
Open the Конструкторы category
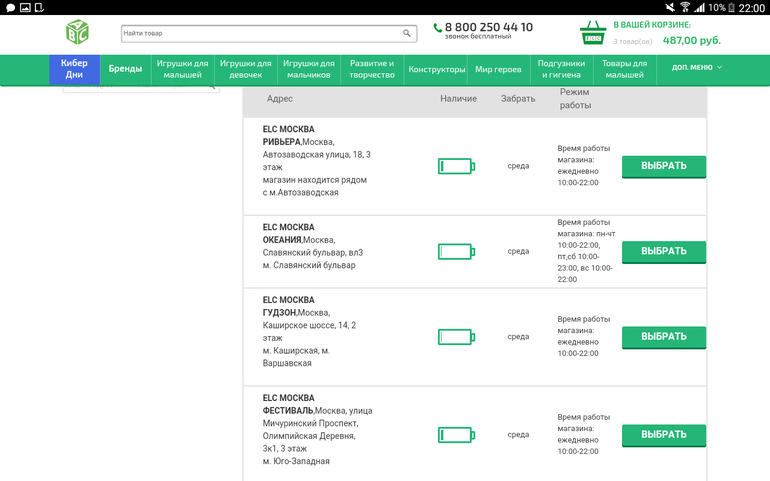[437, 69]
